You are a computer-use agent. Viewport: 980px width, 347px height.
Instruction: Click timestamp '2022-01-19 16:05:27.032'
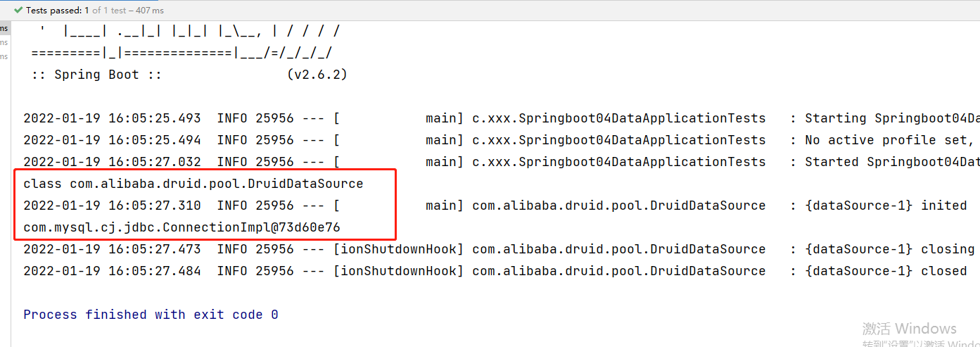click(112, 162)
